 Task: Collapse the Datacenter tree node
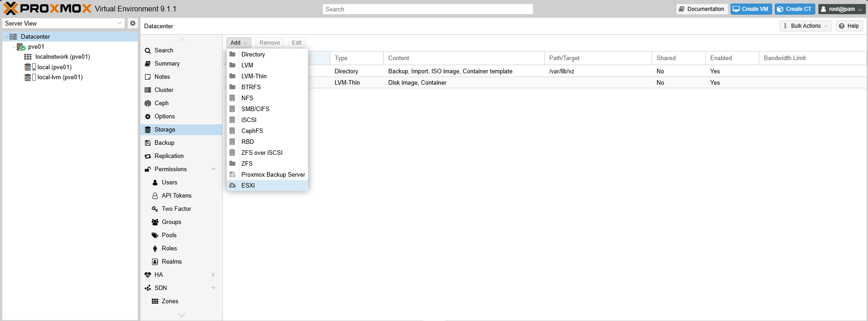[x=6, y=37]
